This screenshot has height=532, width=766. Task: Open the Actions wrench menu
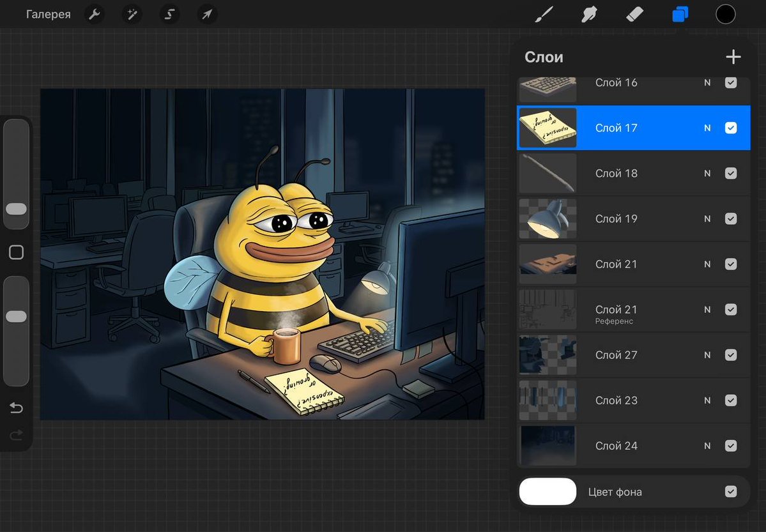pos(95,15)
